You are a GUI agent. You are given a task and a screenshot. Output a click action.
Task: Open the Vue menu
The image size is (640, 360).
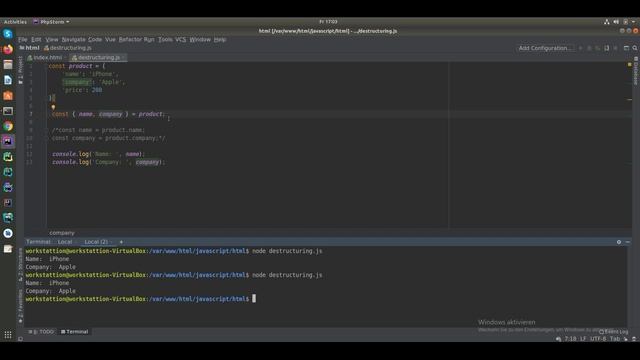tap(110, 40)
